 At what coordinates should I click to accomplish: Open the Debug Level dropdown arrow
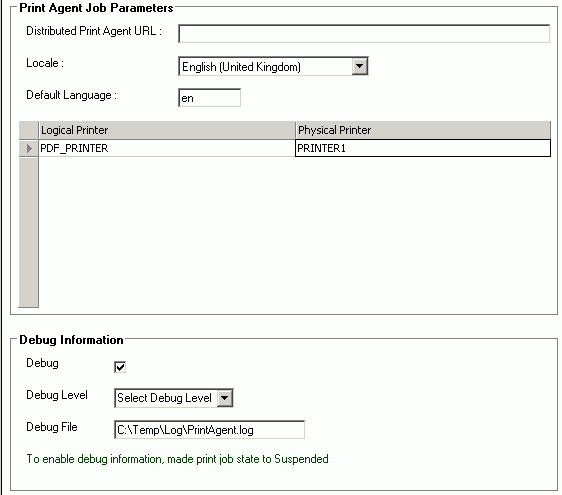click(225, 398)
